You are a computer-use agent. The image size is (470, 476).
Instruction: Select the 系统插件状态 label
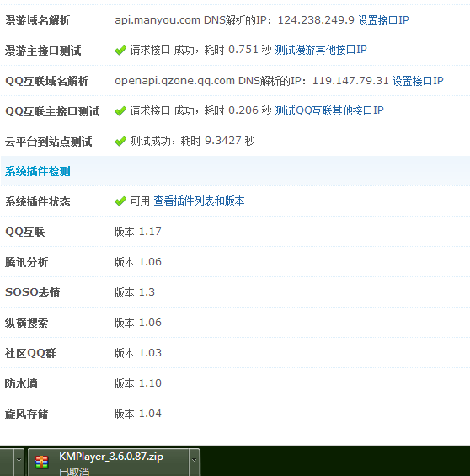coord(37,202)
